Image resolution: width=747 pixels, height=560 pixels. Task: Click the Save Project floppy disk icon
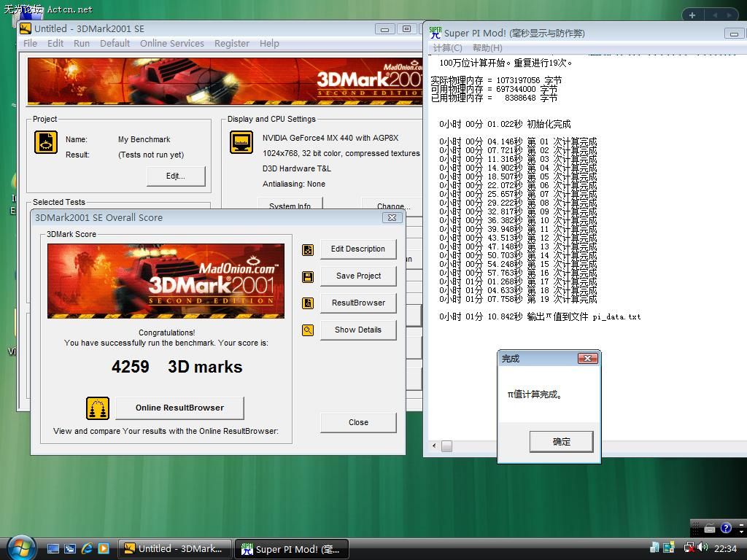(308, 276)
